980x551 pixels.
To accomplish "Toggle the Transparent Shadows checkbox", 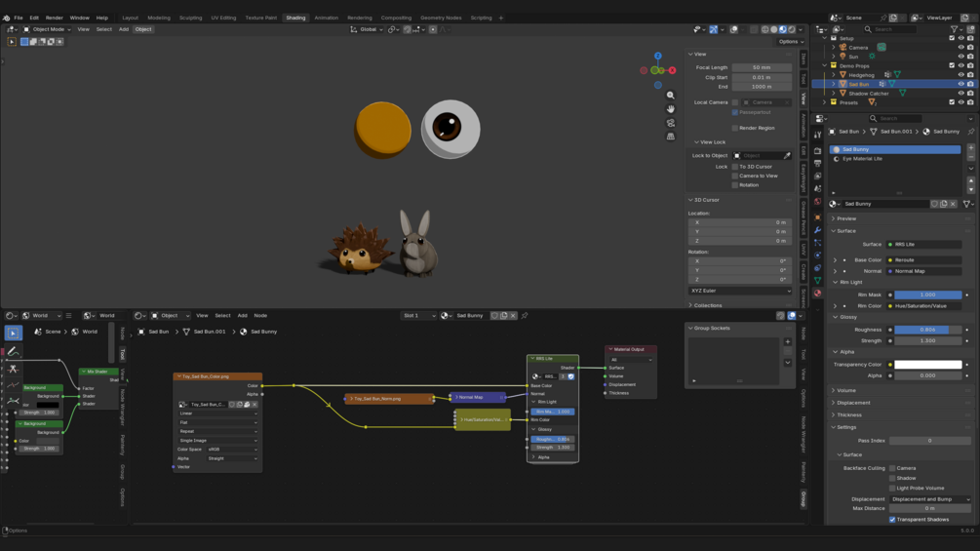I will coord(892,519).
